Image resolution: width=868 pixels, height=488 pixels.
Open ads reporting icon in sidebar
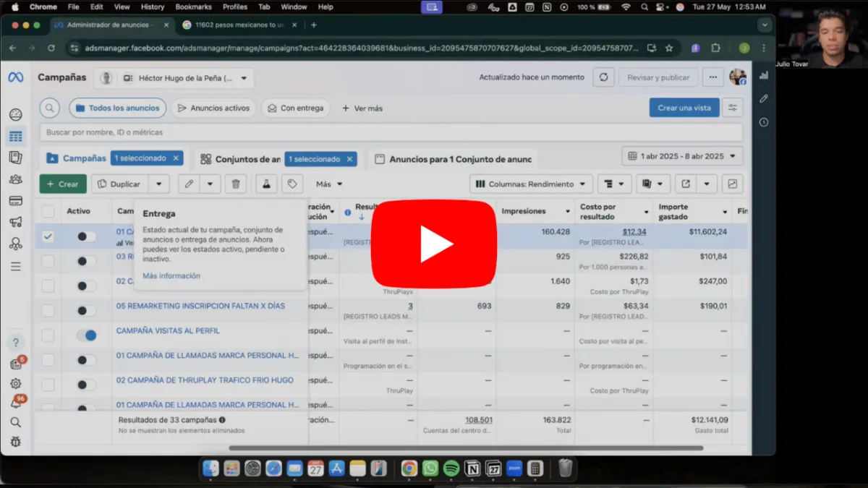15,158
